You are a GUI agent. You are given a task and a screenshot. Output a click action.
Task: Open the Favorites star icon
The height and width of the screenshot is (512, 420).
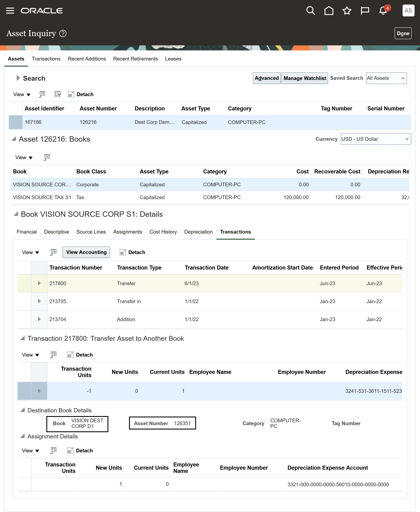point(347,11)
